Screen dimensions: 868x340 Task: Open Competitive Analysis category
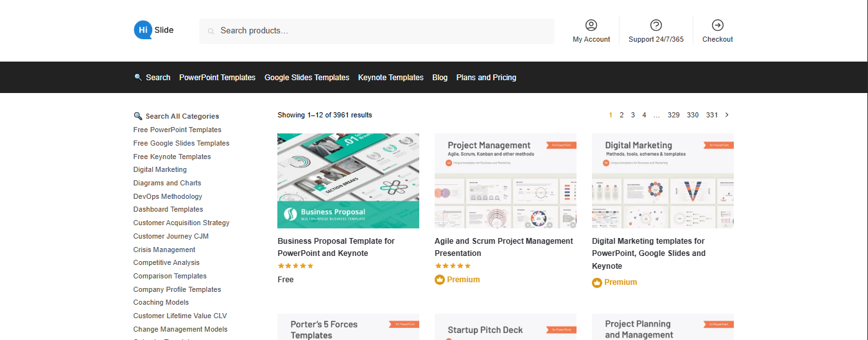pyautogui.click(x=166, y=262)
